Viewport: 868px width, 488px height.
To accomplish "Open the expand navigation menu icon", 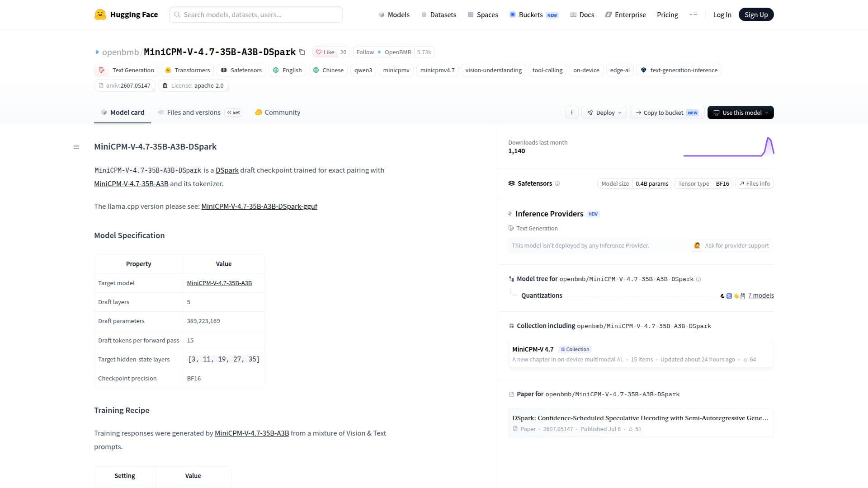I will [693, 14].
